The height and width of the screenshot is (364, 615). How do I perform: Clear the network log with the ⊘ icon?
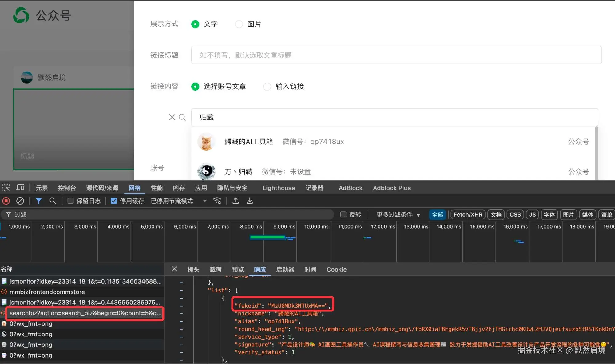(20, 201)
